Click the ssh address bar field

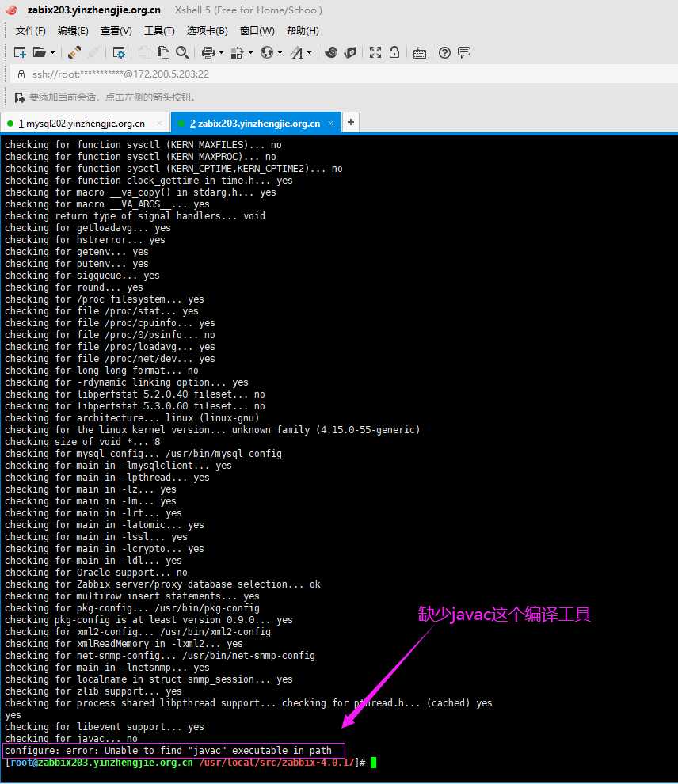[344, 74]
